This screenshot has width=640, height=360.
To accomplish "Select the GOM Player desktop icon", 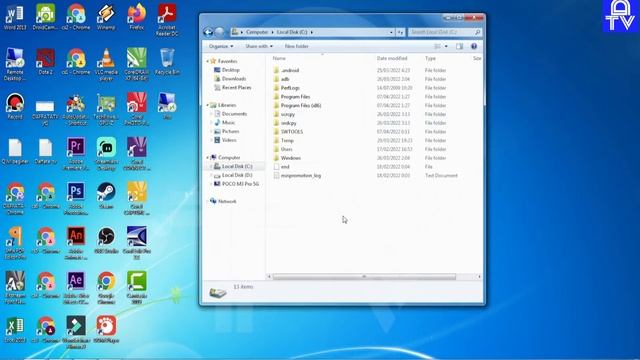I will 106,329.
